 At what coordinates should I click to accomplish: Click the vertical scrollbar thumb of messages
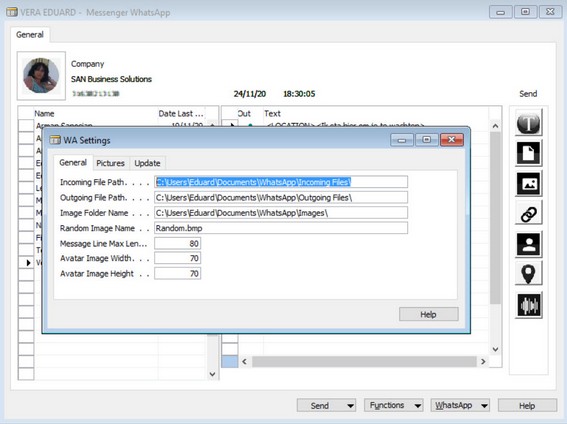[495, 218]
